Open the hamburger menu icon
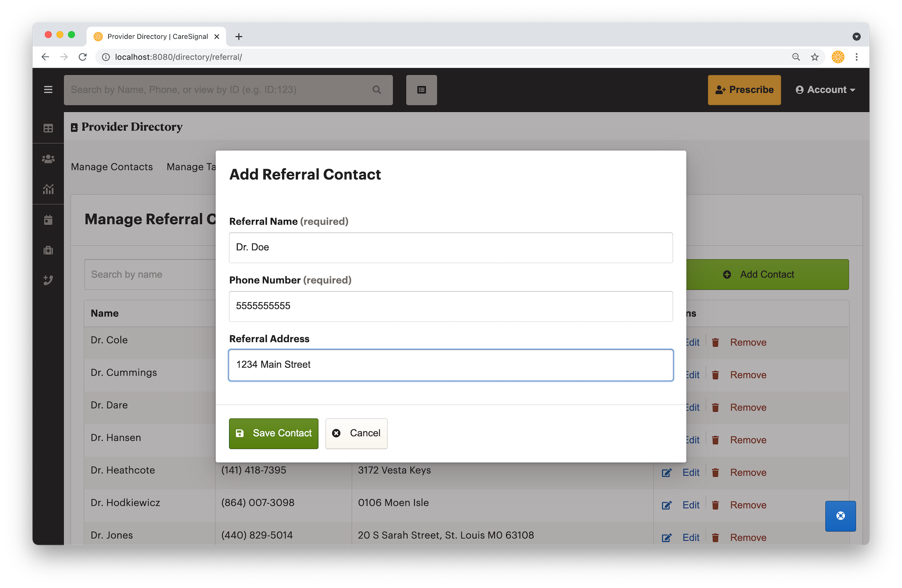This screenshot has height=588, width=902. click(48, 90)
